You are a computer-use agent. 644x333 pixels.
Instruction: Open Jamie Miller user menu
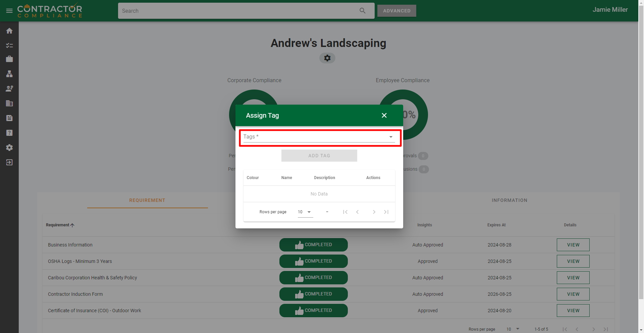pos(610,10)
